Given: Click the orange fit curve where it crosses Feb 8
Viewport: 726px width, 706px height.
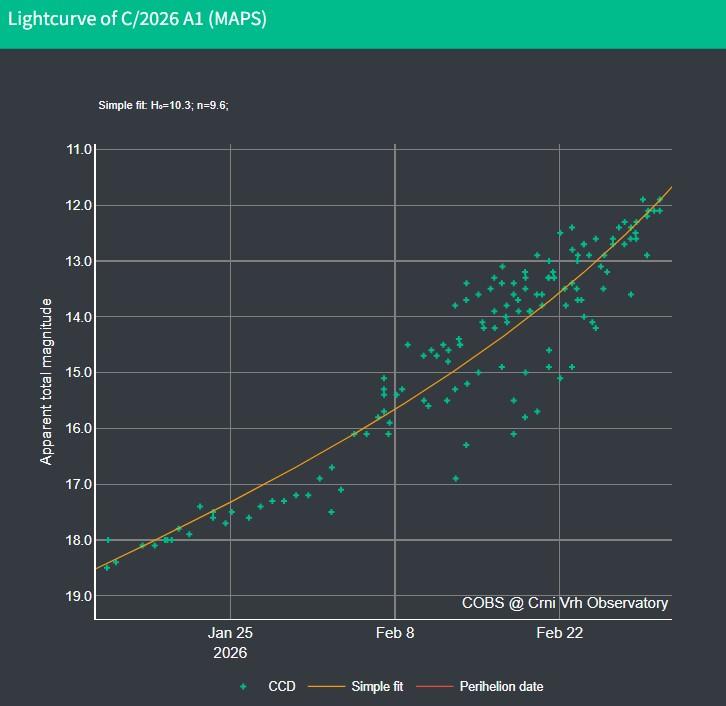Looking at the screenshot, I should pos(395,409).
